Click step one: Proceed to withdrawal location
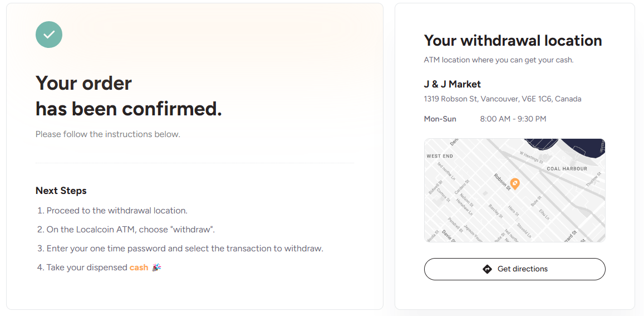Image resolution: width=644 pixels, height=316 pixels. (112, 211)
